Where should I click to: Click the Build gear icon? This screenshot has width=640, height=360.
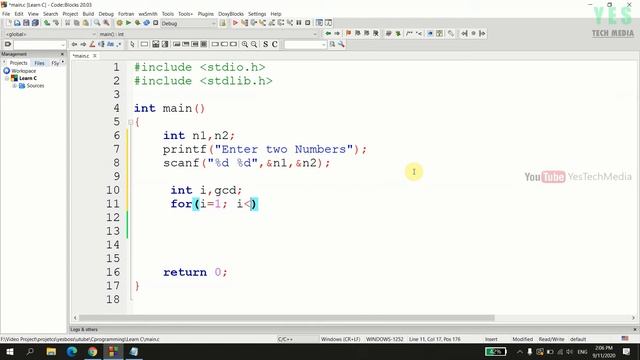pos(119,23)
